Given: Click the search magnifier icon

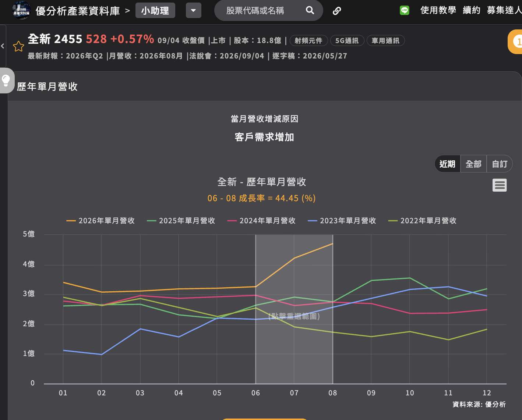Looking at the screenshot, I should click(x=310, y=10).
